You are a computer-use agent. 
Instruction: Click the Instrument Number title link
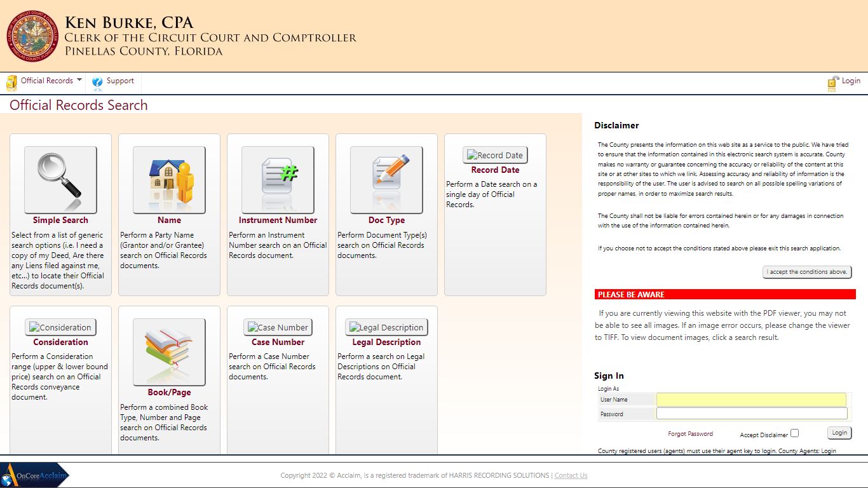click(278, 220)
